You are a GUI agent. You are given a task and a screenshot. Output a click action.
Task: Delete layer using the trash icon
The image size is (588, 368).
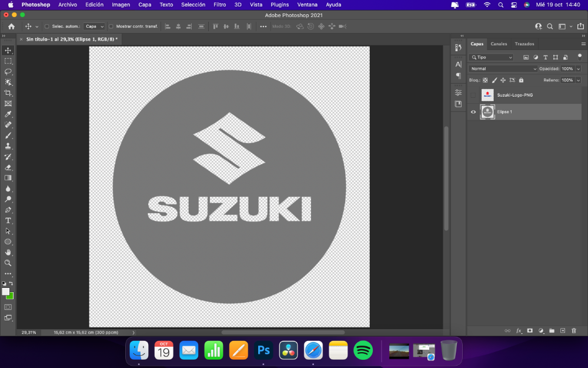574,331
